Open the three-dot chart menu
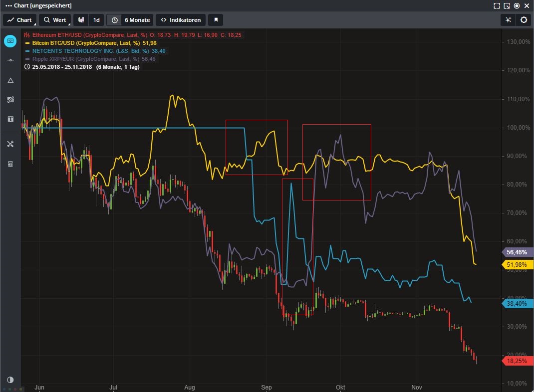534x392 pixels. coord(8,5)
